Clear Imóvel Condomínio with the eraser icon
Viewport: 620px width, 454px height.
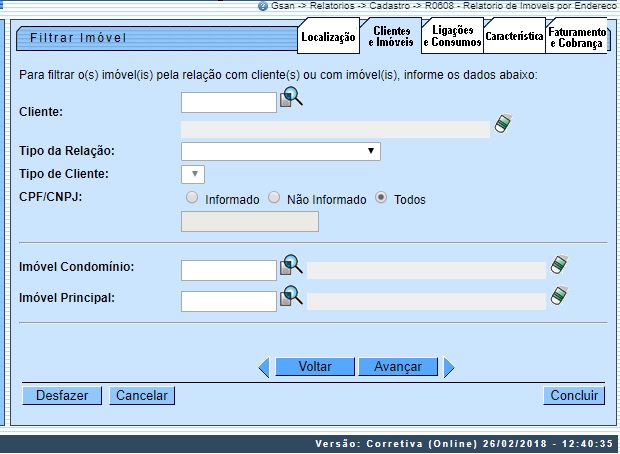click(x=561, y=266)
